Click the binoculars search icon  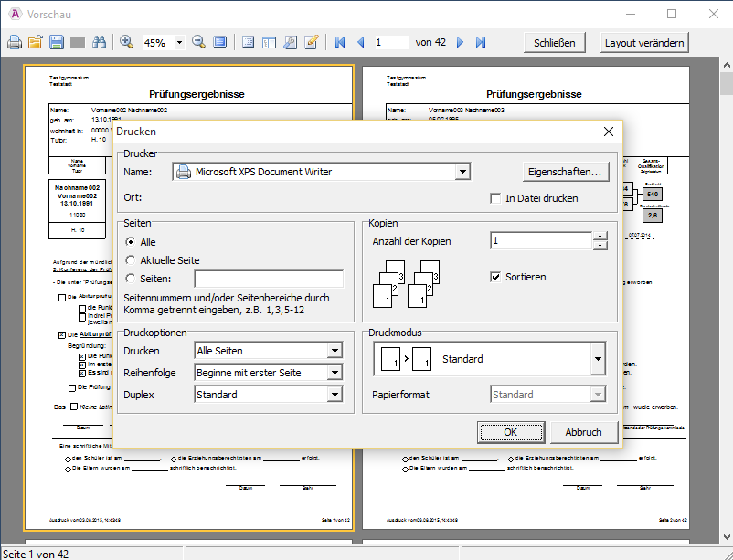(100, 43)
